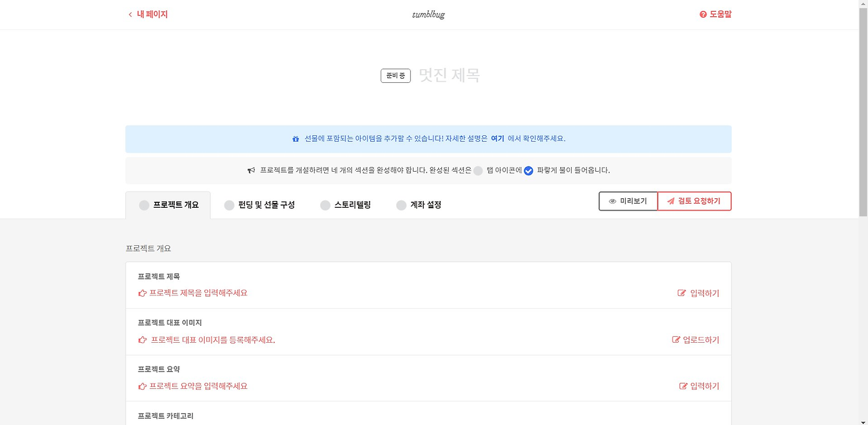
Task: Click the gray incomplete example circle
Action: point(478,171)
